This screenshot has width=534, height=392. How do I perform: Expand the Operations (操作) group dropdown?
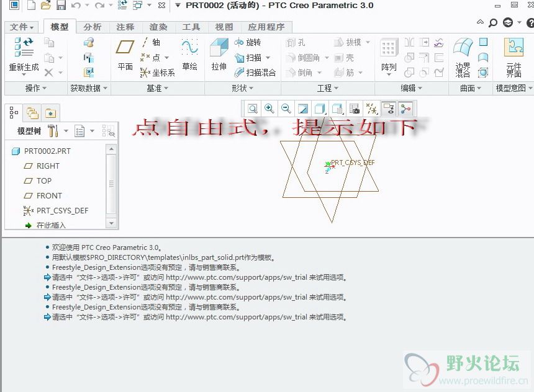coord(36,88)
